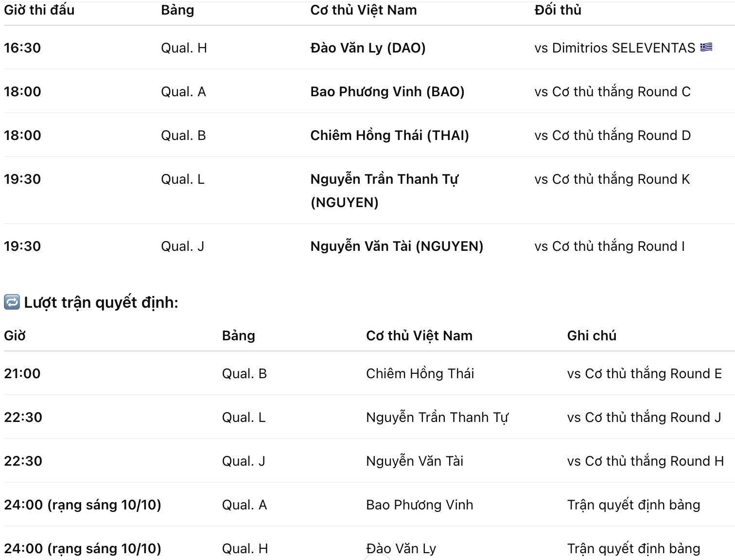Select the 21:00 time in second table

click(22, 373)
